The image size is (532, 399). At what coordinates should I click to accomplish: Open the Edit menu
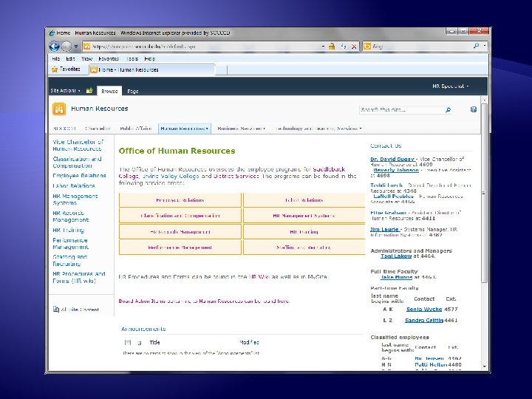click(70, 58)
